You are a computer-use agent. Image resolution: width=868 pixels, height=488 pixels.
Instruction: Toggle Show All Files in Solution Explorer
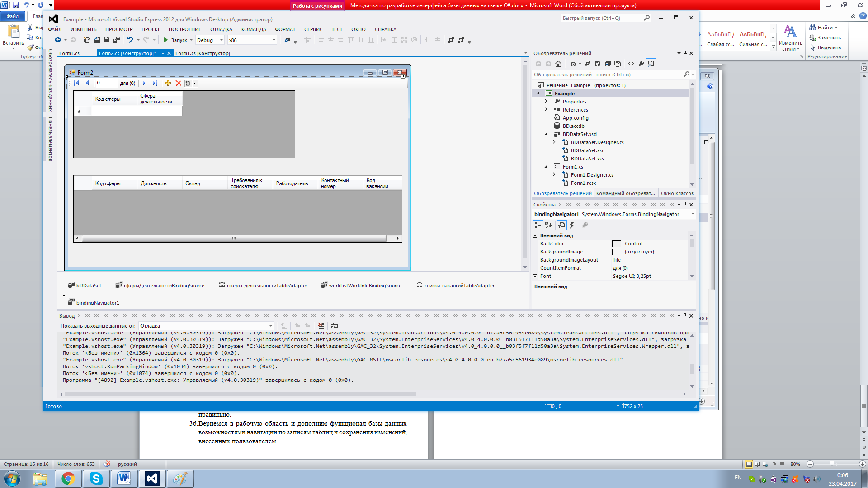click(x=618, y=64)
